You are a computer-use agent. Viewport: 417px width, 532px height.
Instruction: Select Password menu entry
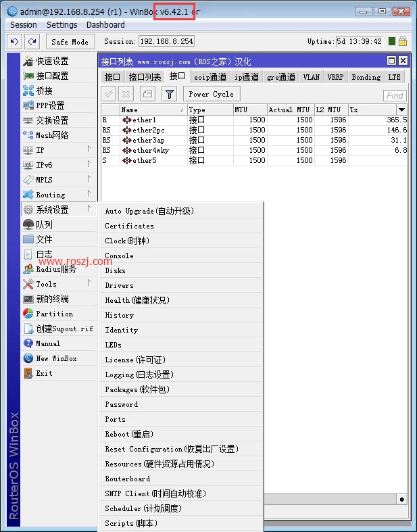coord(180,404)
